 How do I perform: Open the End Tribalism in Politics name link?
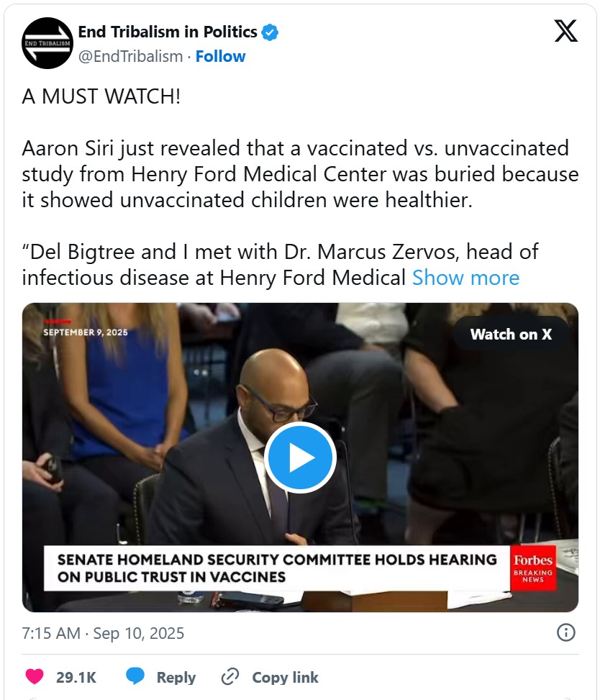pos(167,32)
